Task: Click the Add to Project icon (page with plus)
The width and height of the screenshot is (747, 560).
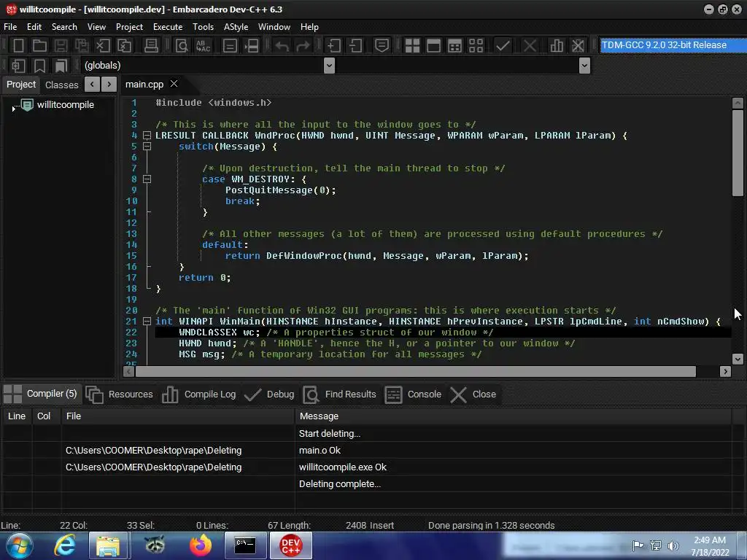Action: tap(333, 46)
